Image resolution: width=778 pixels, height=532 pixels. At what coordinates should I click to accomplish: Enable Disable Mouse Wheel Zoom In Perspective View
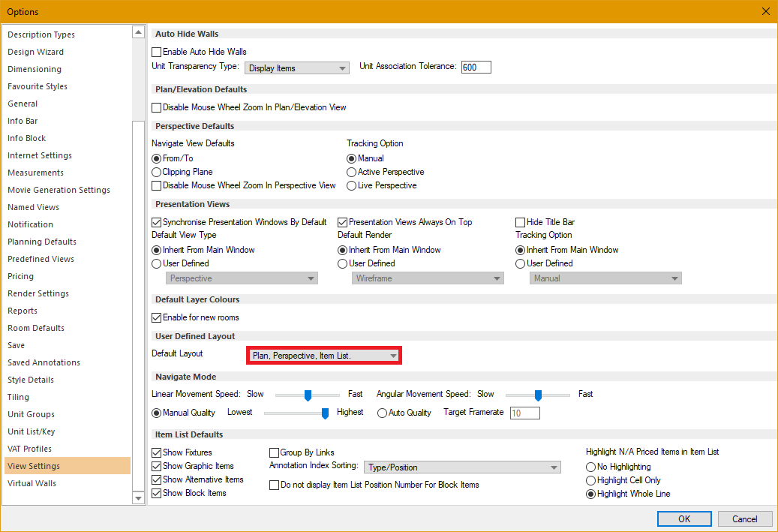156,185
